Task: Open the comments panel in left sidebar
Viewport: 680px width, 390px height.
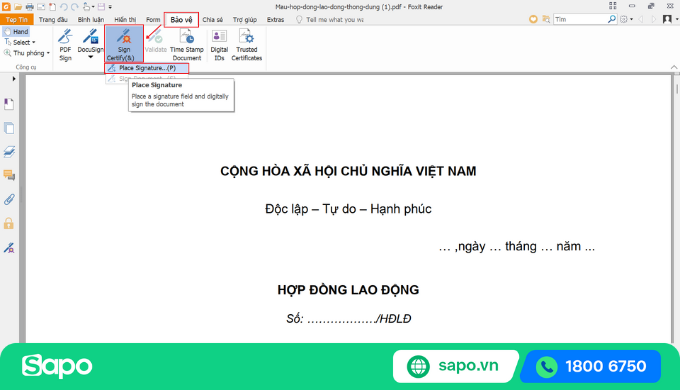Action: (9, 175)
